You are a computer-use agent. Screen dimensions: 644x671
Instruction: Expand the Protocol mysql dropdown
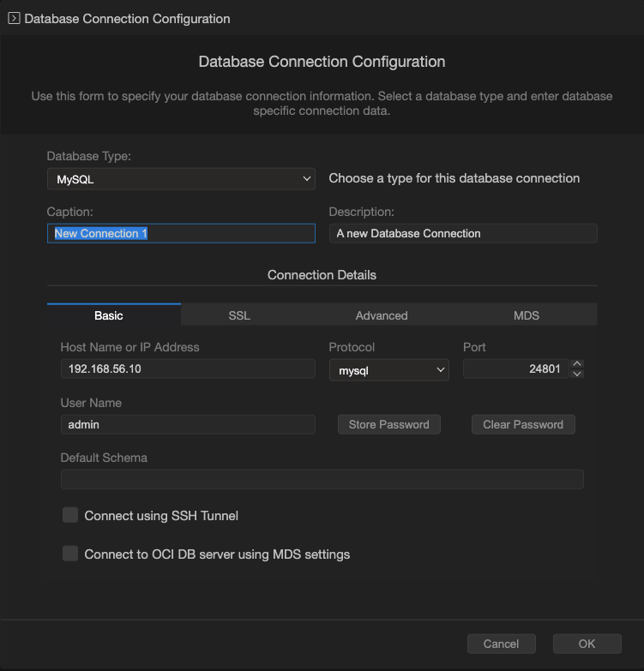click(x=389, y=369)
